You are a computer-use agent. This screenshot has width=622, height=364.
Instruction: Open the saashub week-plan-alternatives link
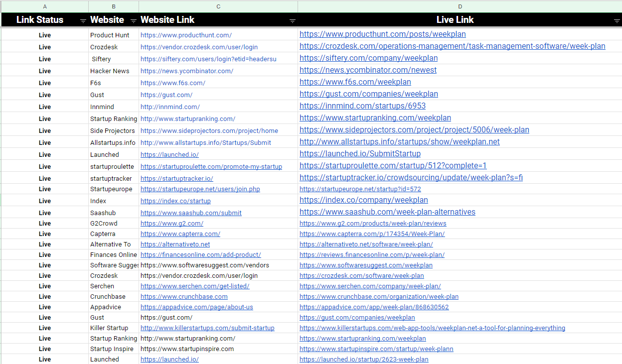point(387,212)
